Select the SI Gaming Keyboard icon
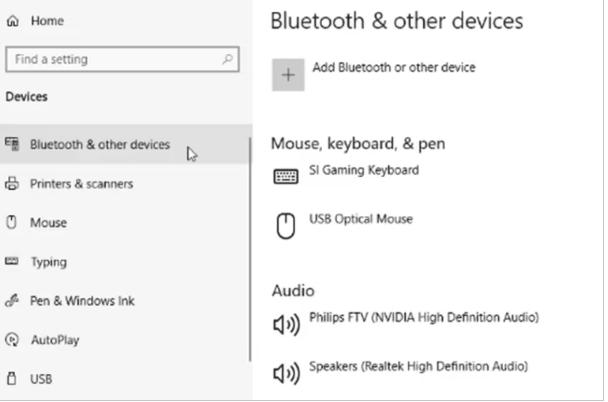This screenshot has height=402, width=608. [x=286, y=177]
